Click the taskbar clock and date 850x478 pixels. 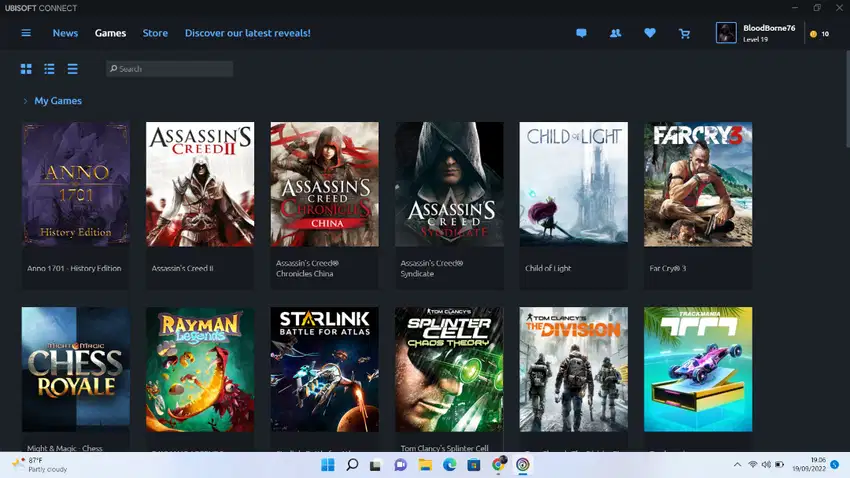[809, 464]
